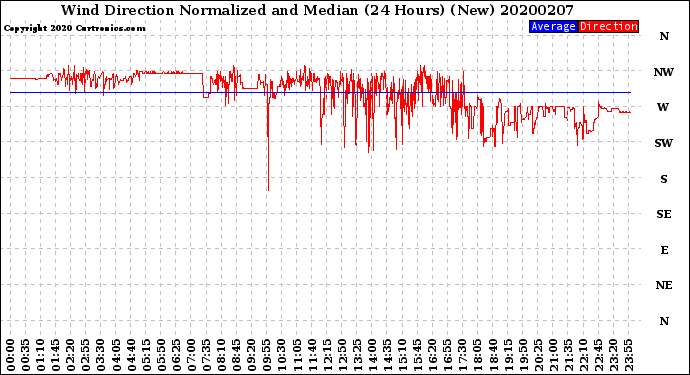Viewport: 690px width, 375px height.
Task: Click the '11:40' time label
Action: coord(312,355)
